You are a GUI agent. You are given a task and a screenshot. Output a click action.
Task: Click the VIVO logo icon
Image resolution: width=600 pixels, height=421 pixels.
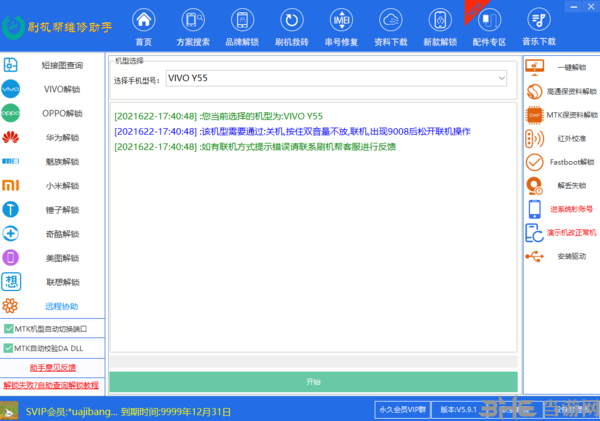tap(11, 89)
